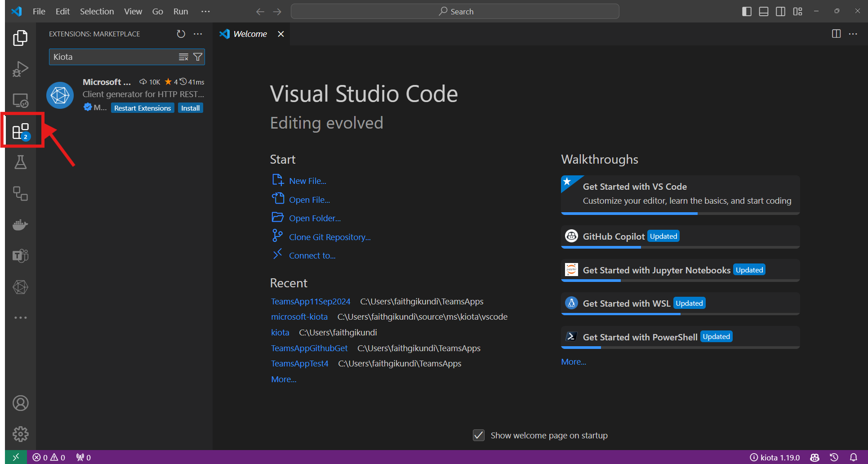Open recent TeamsApp11Sep2024 folder
The image size is (868, 464).
coord(311,302)
